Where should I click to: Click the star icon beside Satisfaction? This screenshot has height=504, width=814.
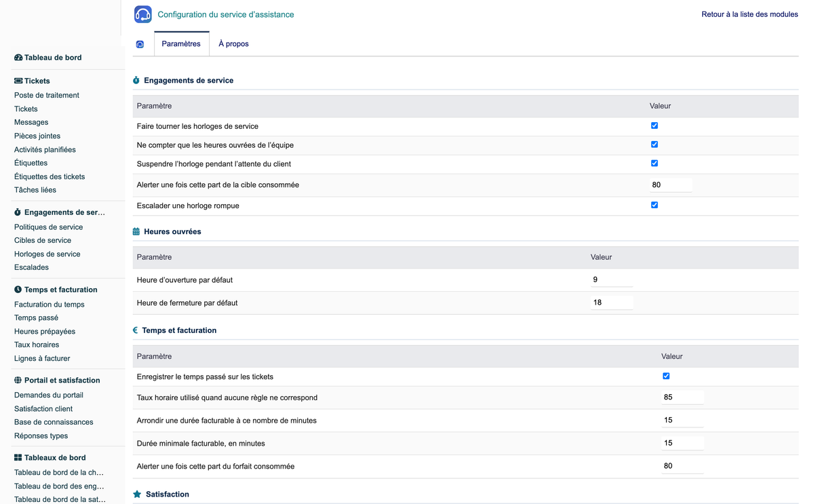click(x=137, y=495)
